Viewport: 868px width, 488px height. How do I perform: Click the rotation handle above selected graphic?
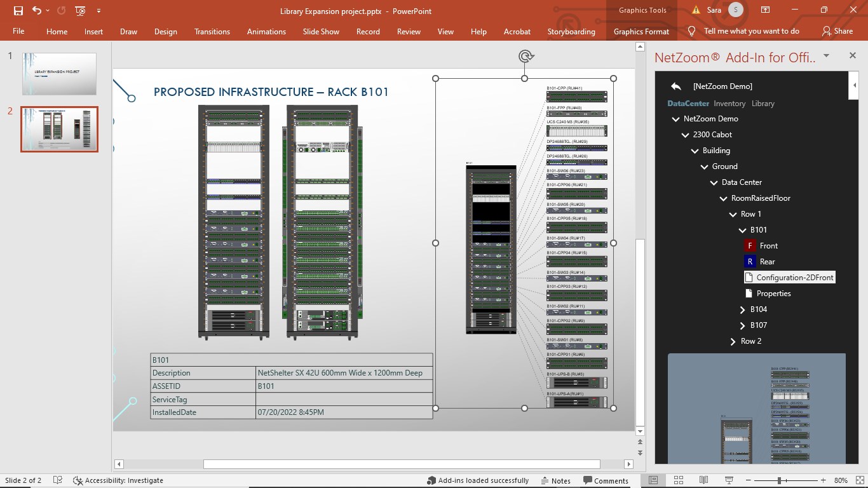(526, 57)
